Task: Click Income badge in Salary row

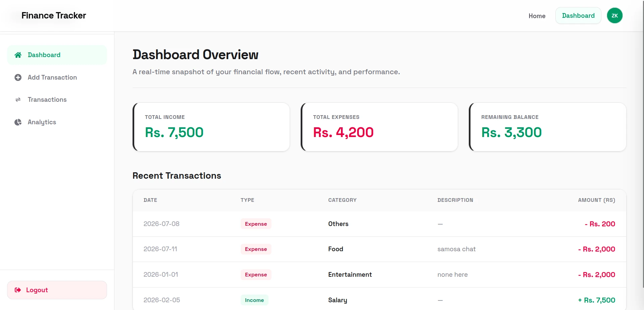Action: point(254,300)
